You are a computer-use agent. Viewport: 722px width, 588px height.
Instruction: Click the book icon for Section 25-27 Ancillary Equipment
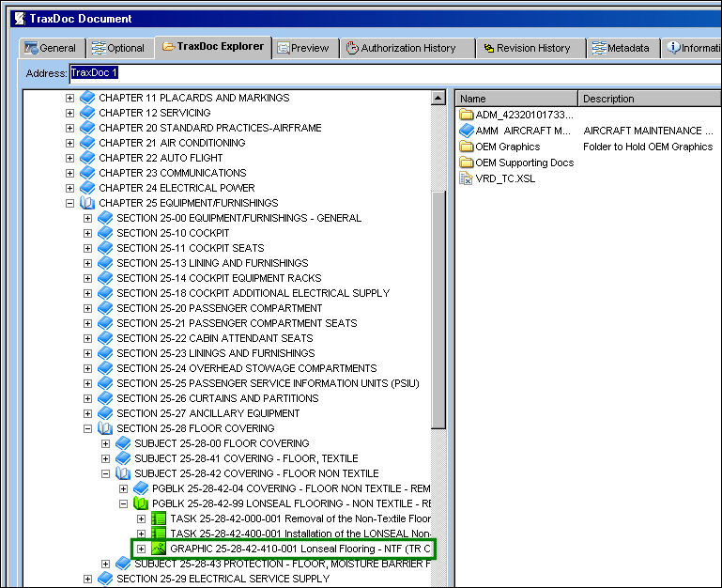(105, 413)
